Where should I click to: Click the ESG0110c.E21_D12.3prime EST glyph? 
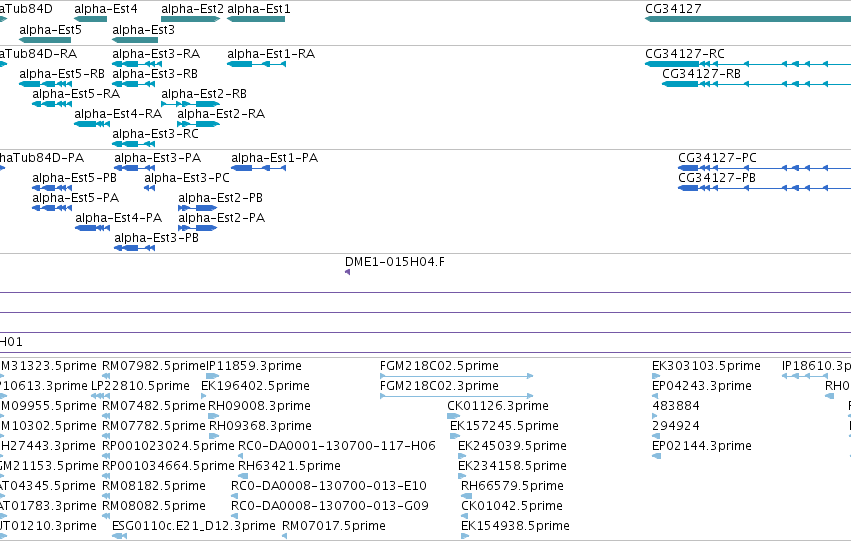click(119, 536)
